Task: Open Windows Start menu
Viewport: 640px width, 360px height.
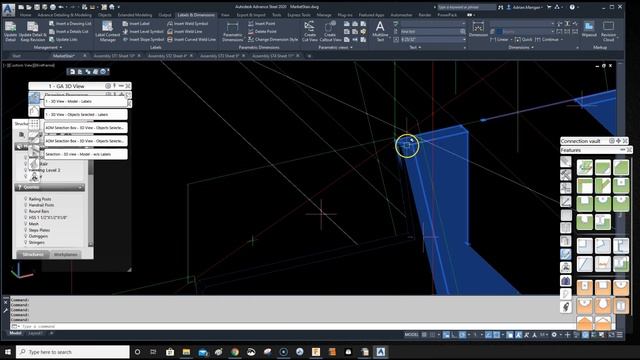Action: point(7,352)
